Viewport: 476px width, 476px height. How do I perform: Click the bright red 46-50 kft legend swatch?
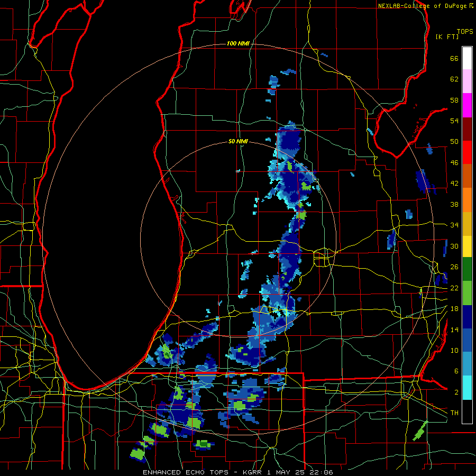(467, 153)
